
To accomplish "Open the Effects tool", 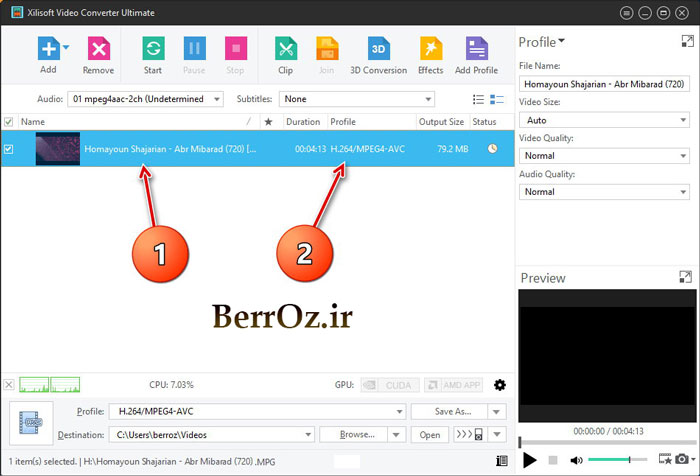I will tap(430, 50).
